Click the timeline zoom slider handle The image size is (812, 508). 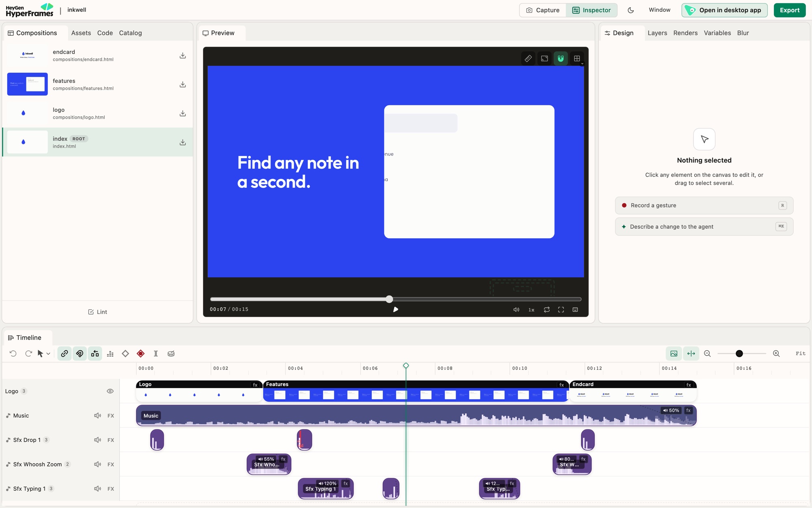click(739, 354)
